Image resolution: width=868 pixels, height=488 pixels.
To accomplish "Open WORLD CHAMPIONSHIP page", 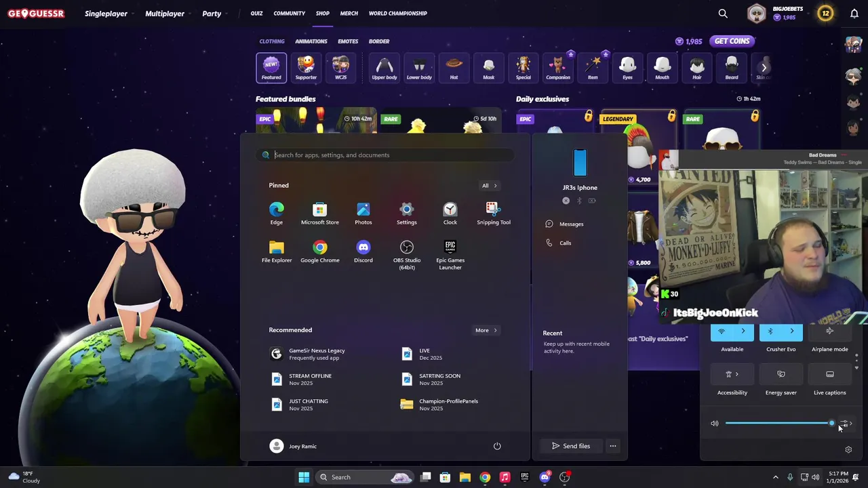I will pyautogui.click(x=398, y=14).
